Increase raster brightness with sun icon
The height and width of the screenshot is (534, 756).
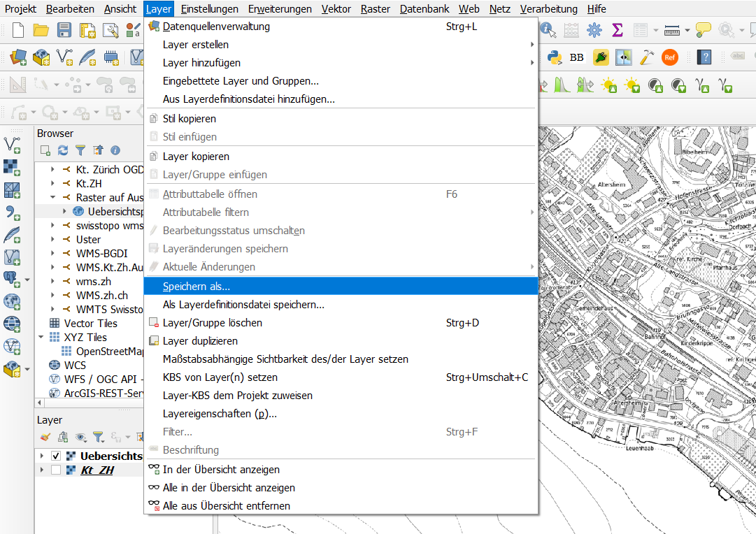click(607, 84)
